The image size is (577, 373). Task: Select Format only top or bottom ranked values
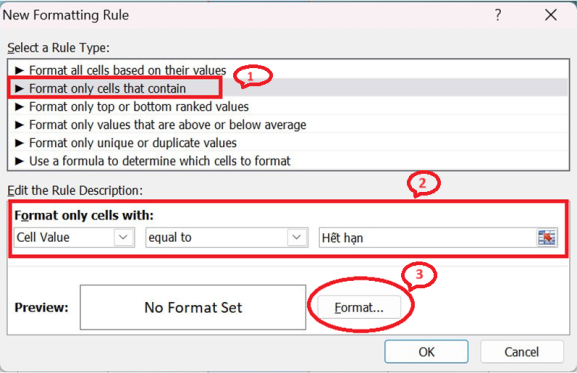[x=139, y=107]
